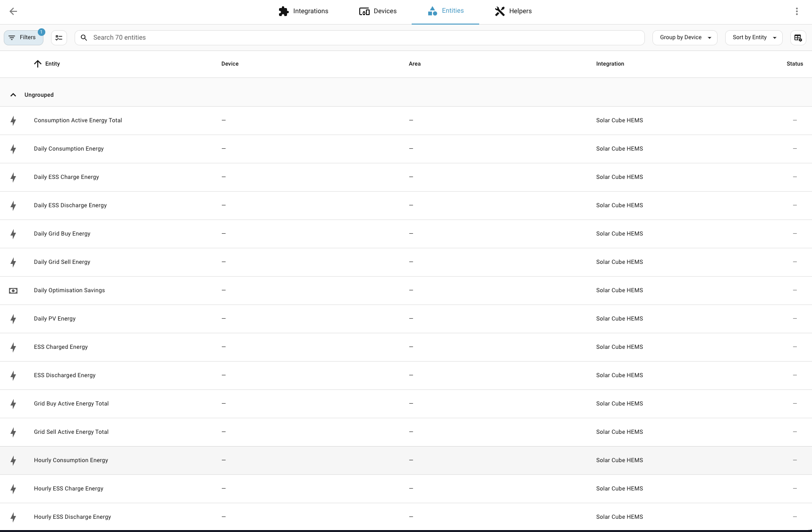Click the Integrations puzzle icon
Viewport: 812px width, 532px height.
coord(284,11)
